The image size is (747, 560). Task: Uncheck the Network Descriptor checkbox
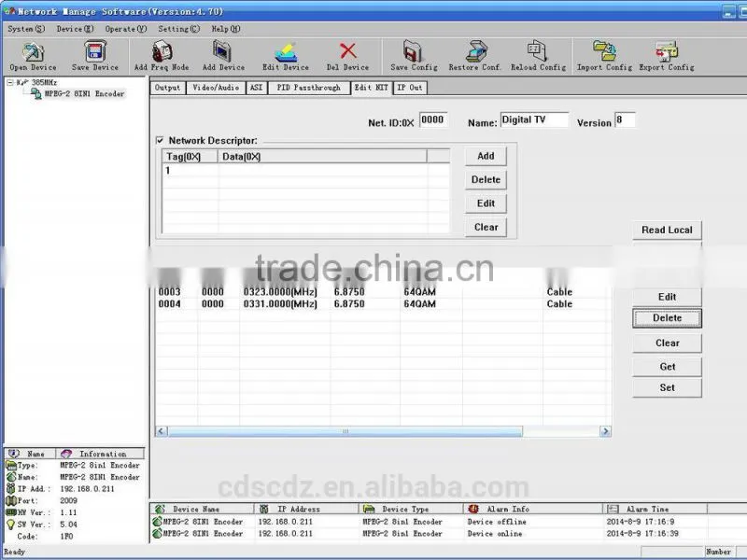coord(160,141)
